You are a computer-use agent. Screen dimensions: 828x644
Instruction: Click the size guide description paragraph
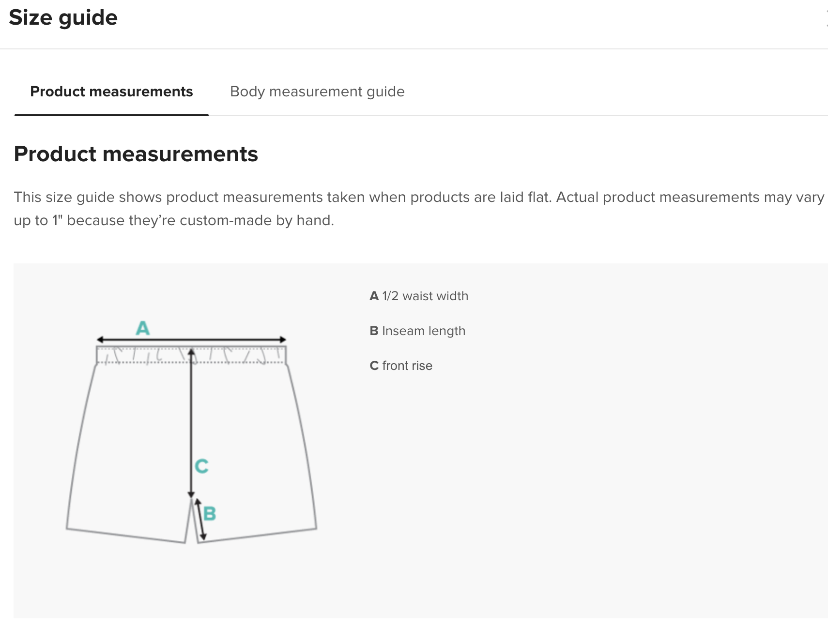click(419, 209)
